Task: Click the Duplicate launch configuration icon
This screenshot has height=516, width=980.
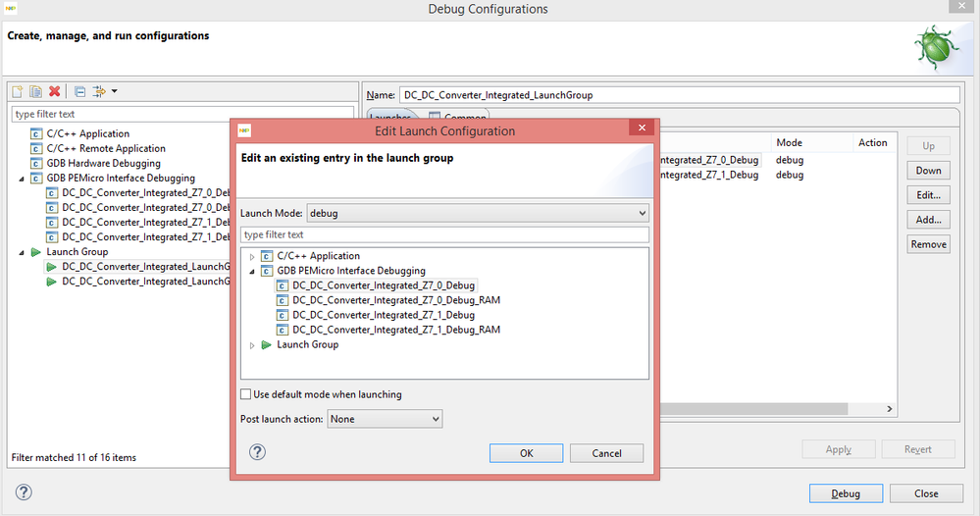Action: (x=35, y=91)
